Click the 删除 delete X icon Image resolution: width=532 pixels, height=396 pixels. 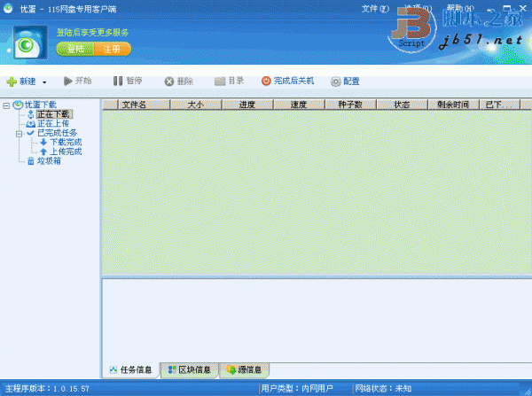point(169,82)
